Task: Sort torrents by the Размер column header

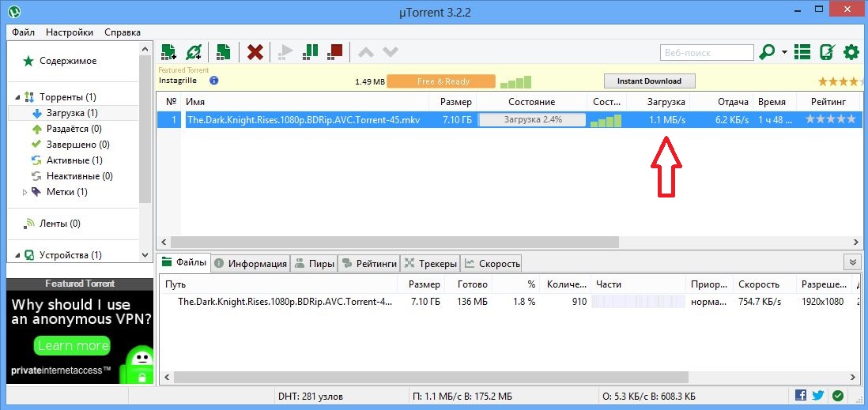Action: pos(455,102)
